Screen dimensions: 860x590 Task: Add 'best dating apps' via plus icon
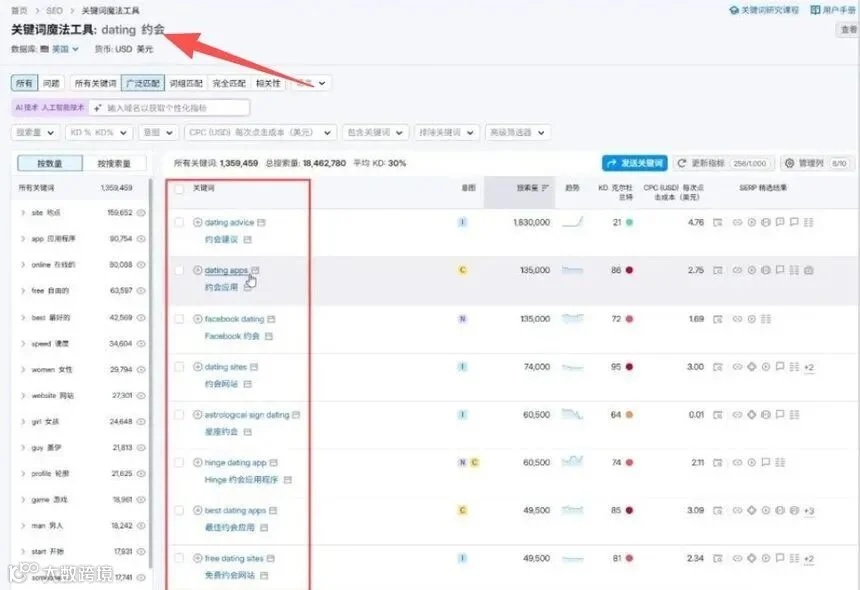(197, 510)
